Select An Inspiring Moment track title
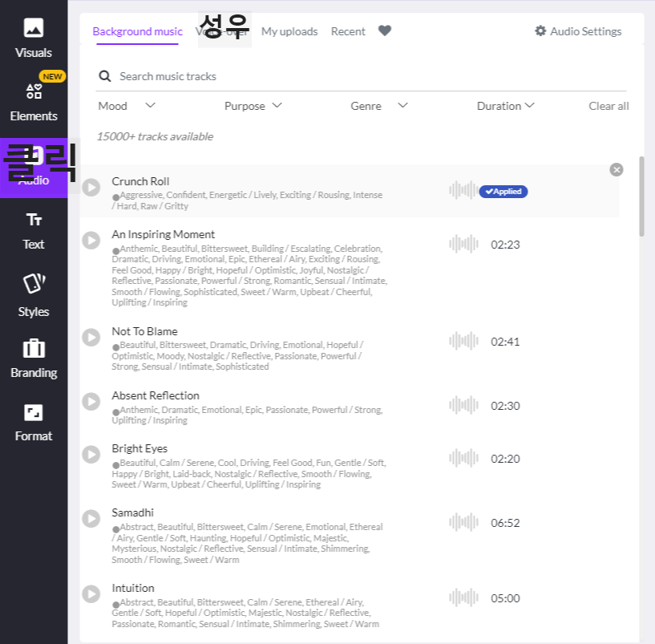Image resolution: width=655 pixels, height=644 pixels. 163,234
